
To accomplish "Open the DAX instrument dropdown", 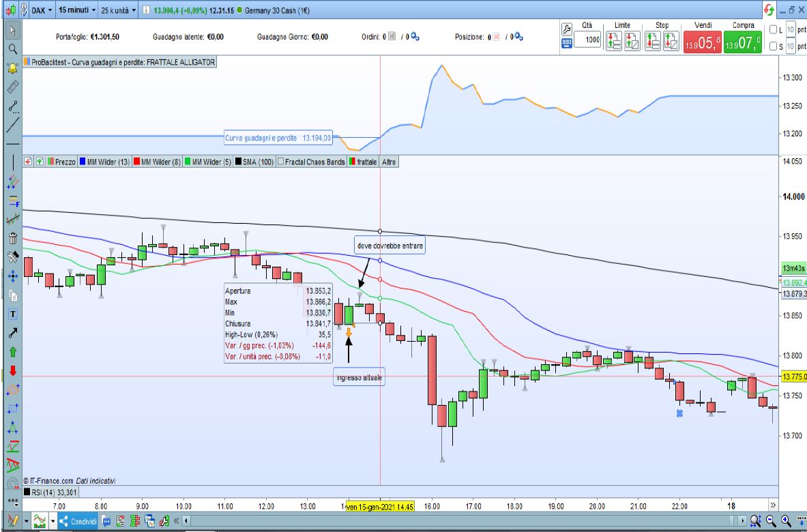I will [42, 10].
